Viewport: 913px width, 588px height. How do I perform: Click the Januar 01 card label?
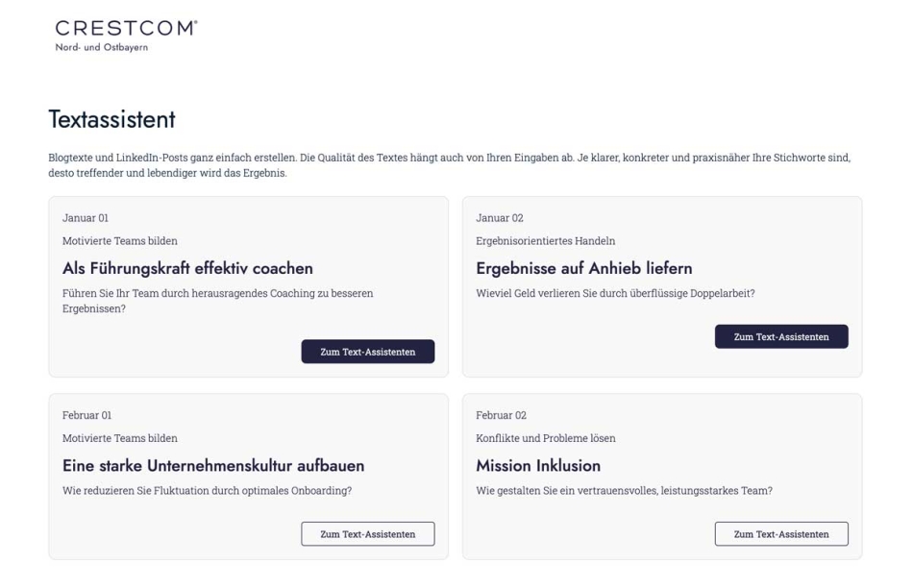pyautogui.click(x=85, y=218)
